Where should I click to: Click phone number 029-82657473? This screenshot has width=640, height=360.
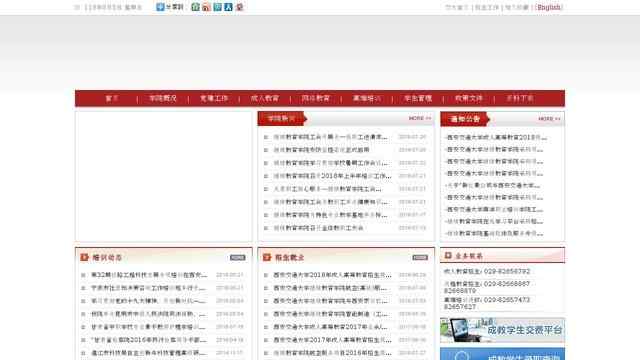[507, 300]
